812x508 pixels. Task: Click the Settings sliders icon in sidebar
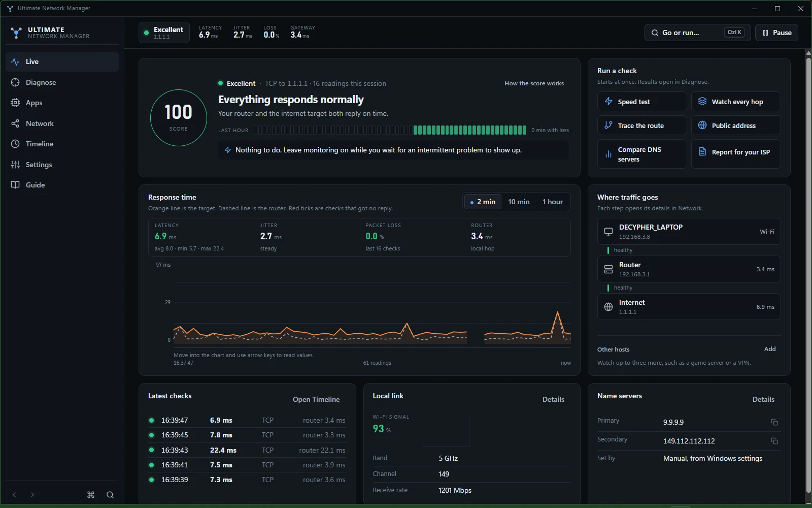pyautogui.click(x=15, y=165)
